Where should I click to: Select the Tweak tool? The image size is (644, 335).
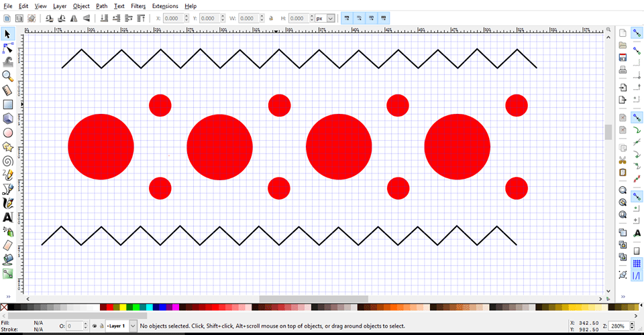coord(7,62)
